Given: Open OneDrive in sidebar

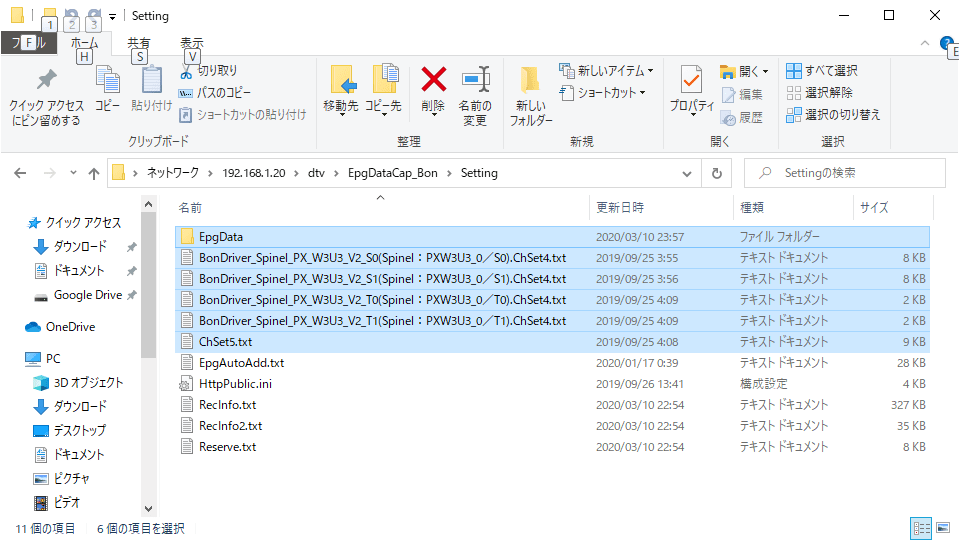Looking at the screenshot, I should click(x=61, y=327).
